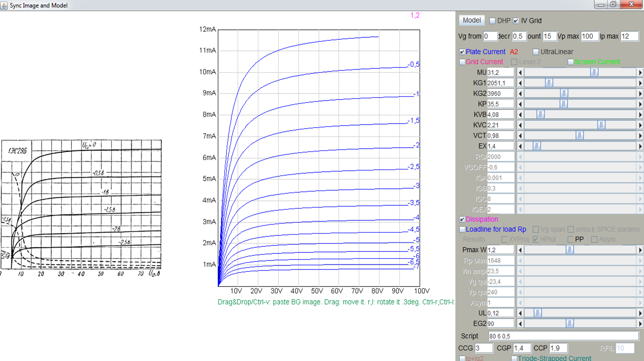Viewport: 644px width, 361px height.
Task: Uncheck the IV Grid checkbox
Action: pos(516,21)
